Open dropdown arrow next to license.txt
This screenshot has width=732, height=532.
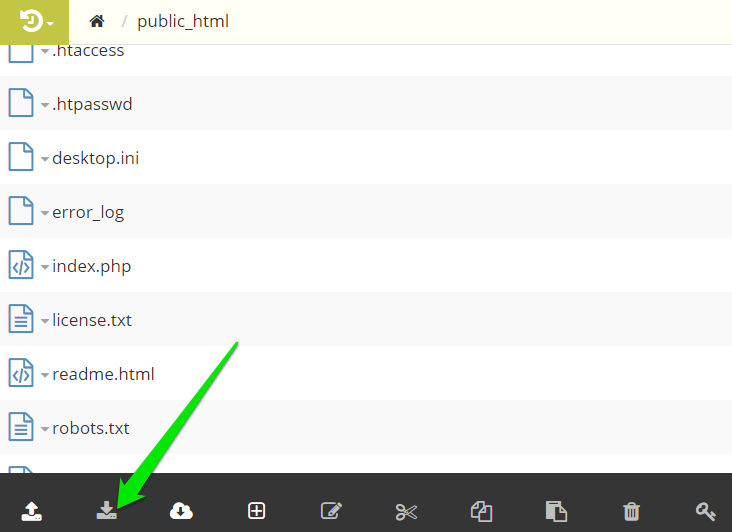45,321
